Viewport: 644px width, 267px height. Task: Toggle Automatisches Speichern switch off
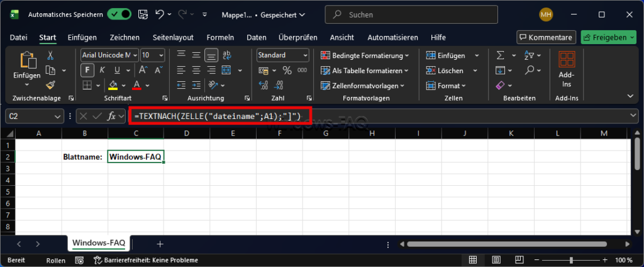pyautogui.click(x=119, y=14)
